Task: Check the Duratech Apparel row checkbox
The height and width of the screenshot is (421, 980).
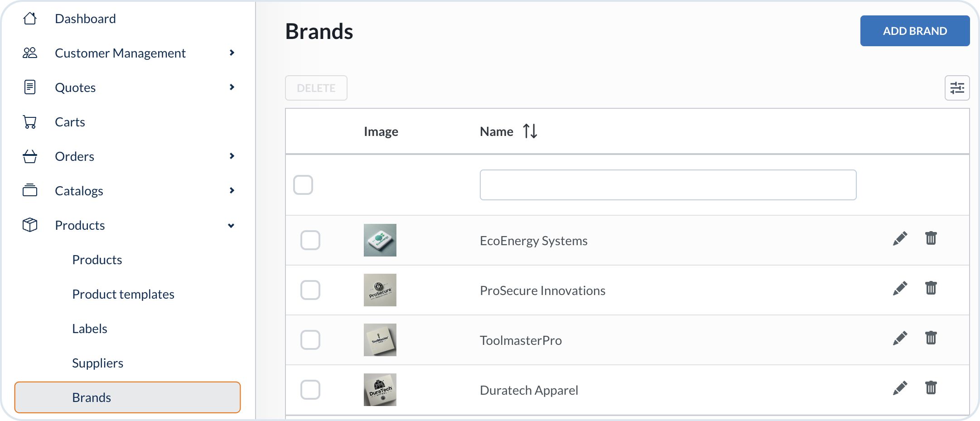Action: coord(310,390)
